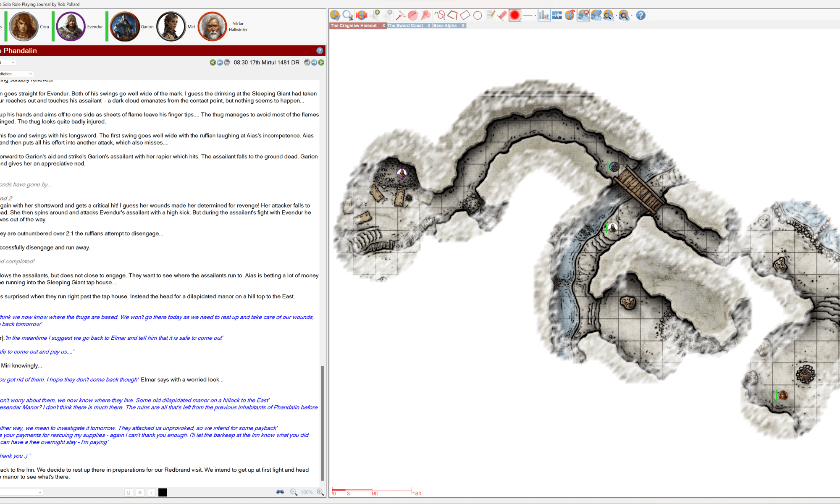Select the polygon drawing tool

(x=452, y=16)
